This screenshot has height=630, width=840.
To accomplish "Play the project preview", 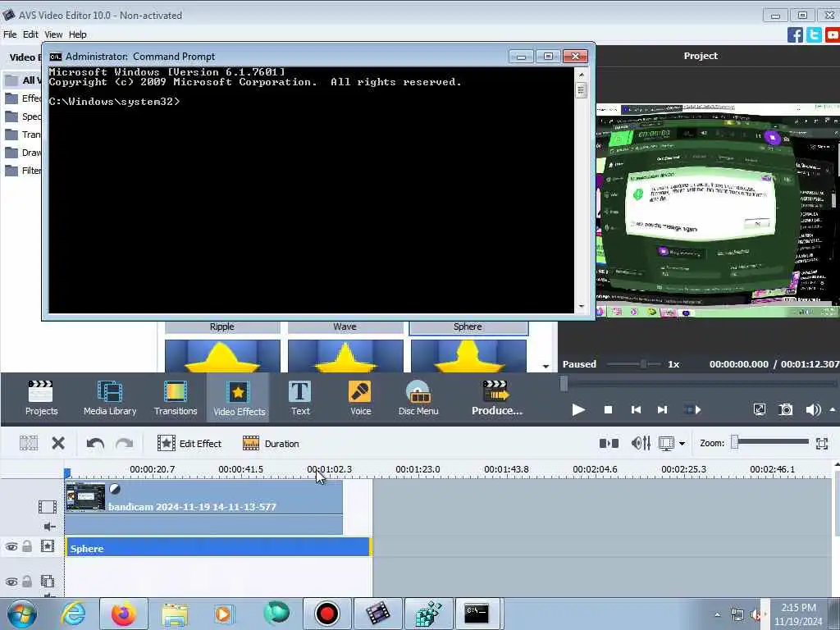I will [x=578, y=410].
